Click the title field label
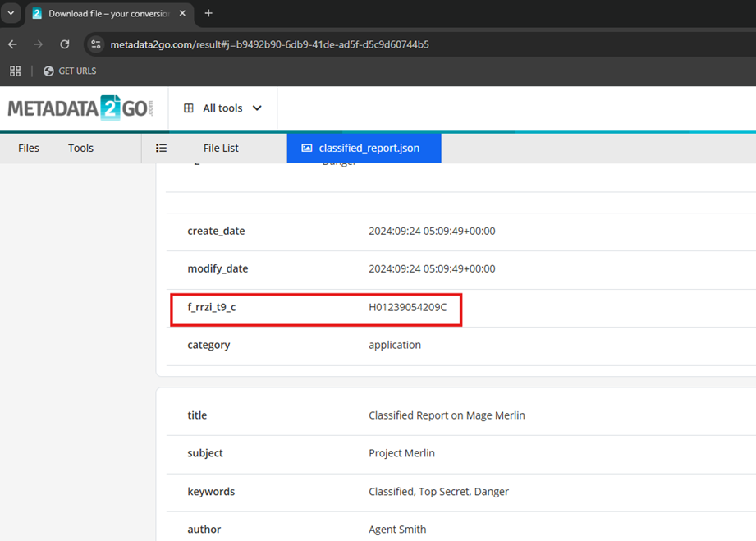 pyautogui.click(x=197, y=415)
